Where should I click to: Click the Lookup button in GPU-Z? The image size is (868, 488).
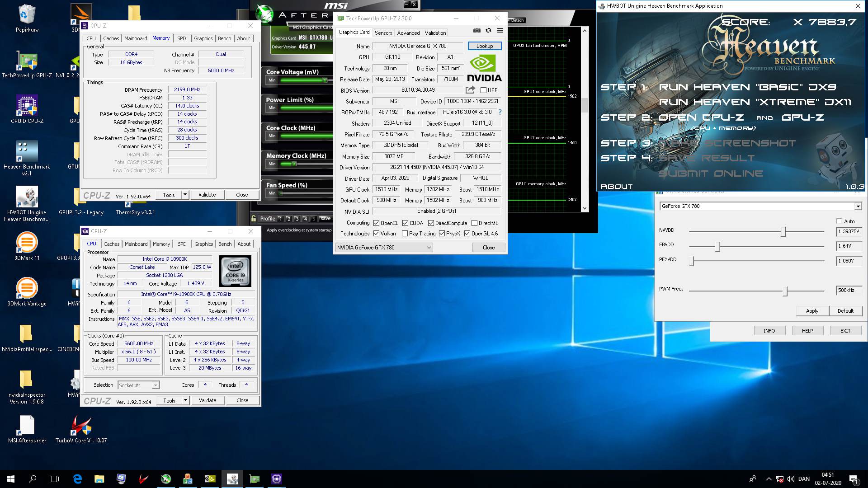pos(484,46)
